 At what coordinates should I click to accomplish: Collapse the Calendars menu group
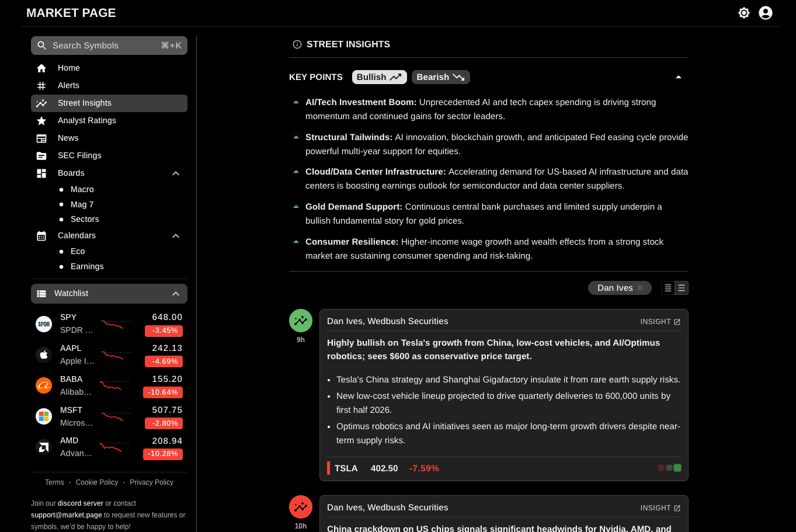(176, 236)
